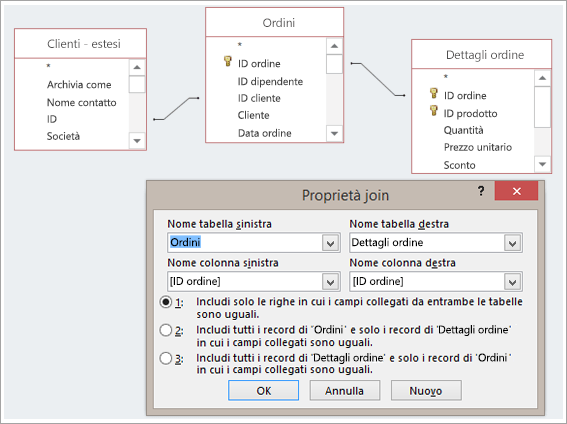Select the Ordini table title bar
567x424 pixels.
click(274, 22)
